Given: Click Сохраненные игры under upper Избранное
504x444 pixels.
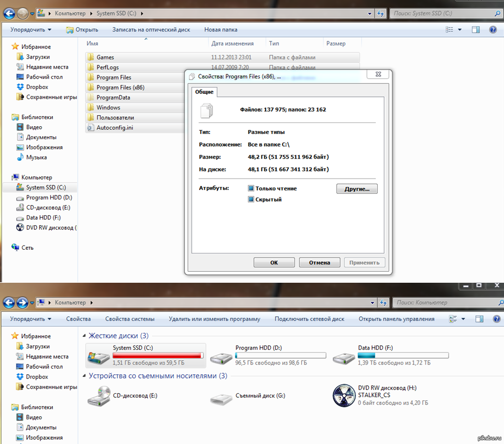Looking at the screenshot, I should coord(51,97).
